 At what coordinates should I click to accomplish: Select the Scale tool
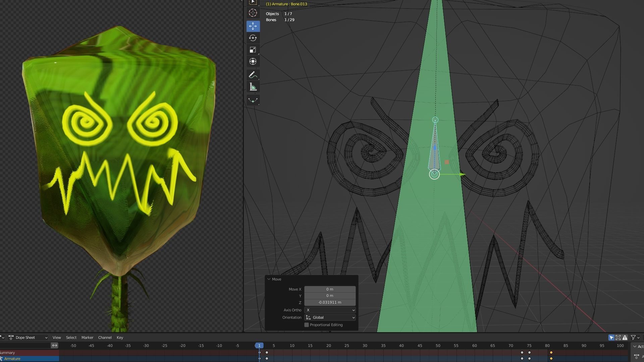click(x=253, y=50)
